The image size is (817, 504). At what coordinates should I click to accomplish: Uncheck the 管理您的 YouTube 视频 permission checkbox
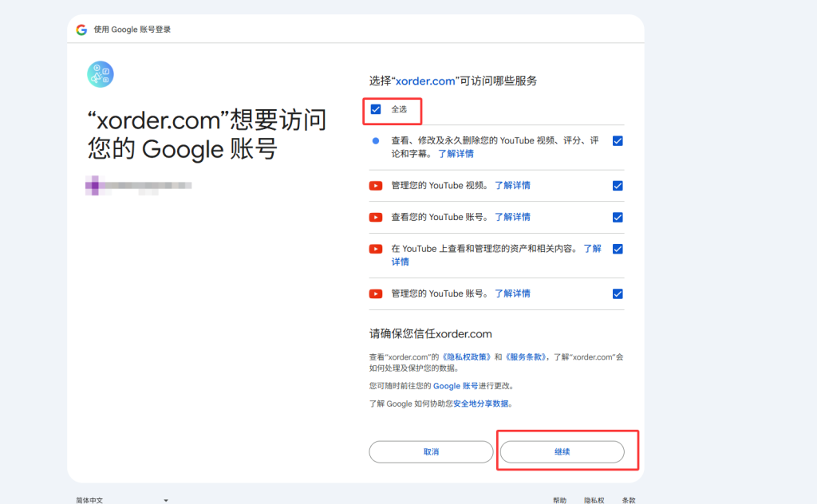click(x=618, y=186)
